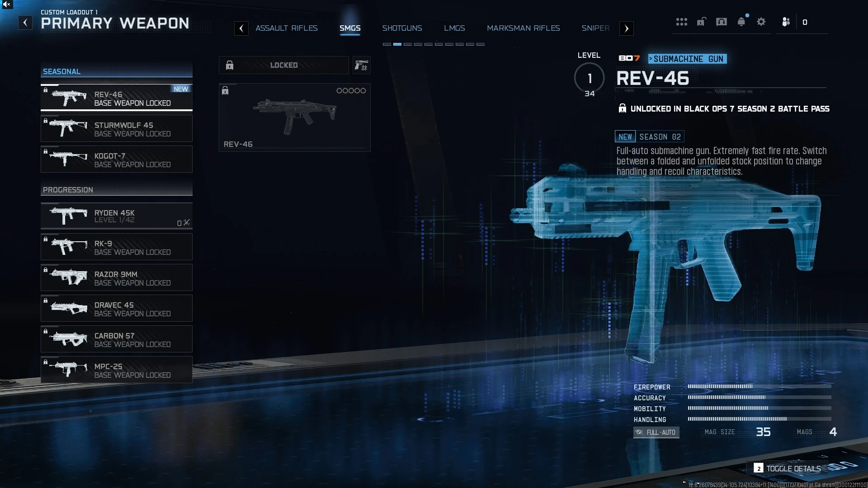The image size is (868, 488).
Task: Open the camera-style icon in top bar
Action: click(722, 22)
